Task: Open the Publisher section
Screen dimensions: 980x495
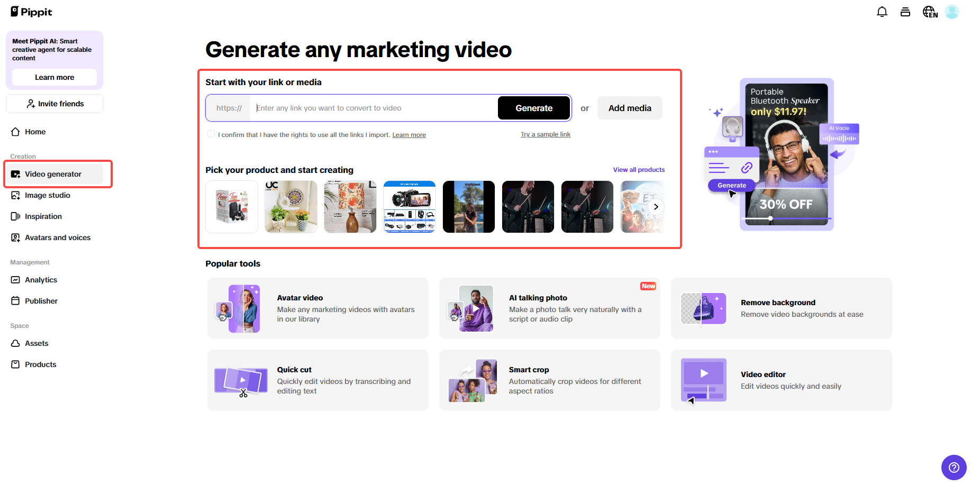Action: (41, 300)
